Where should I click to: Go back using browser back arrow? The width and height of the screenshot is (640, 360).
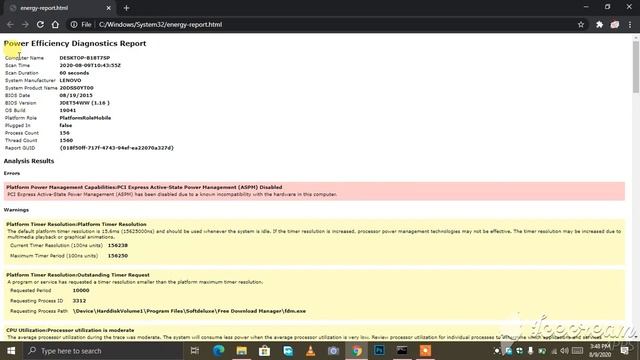tap(10, 24)
